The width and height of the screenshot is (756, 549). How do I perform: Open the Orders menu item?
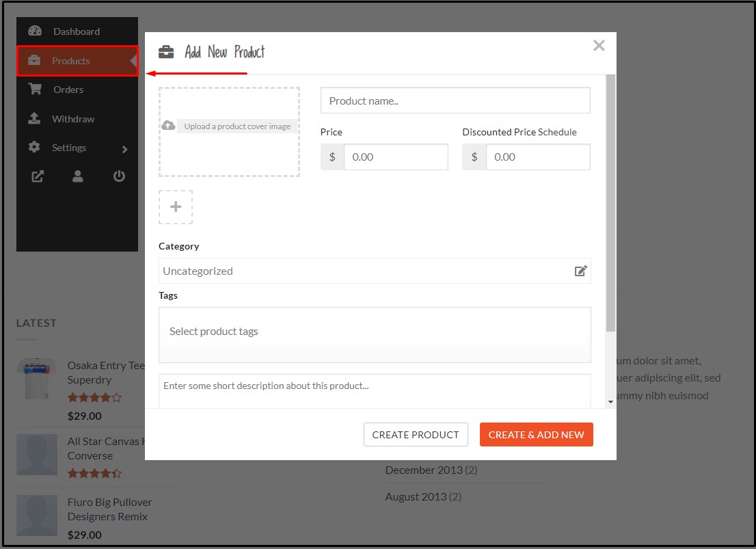(x=77, y=90)
